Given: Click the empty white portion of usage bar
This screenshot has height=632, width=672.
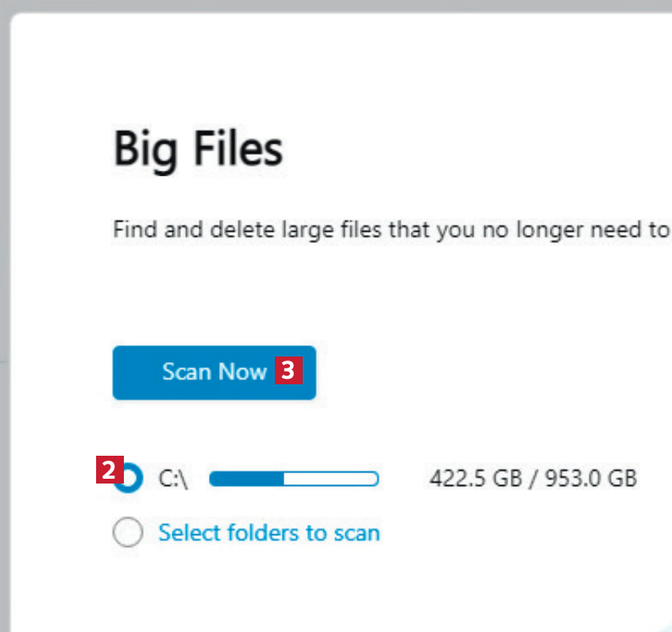Looking at the screenshot, I should [330, 479].
